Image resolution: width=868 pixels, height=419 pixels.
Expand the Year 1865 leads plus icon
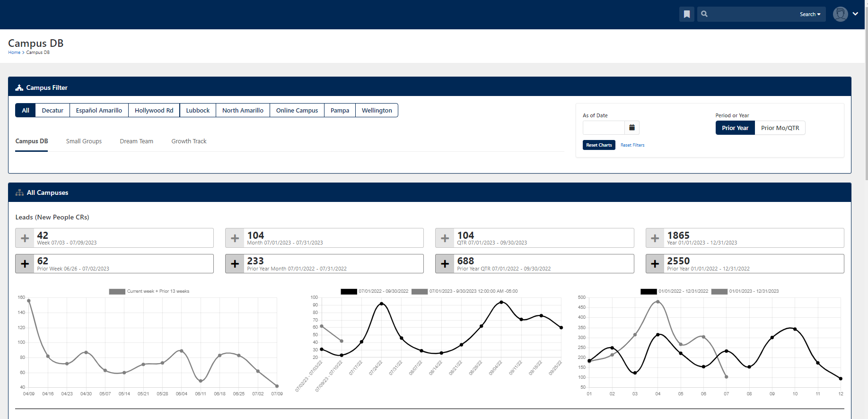(x=655, y=238)
